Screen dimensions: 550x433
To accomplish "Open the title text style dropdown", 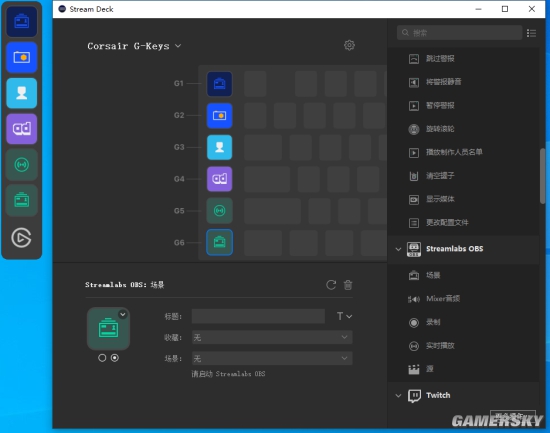I will pos(344,317).
